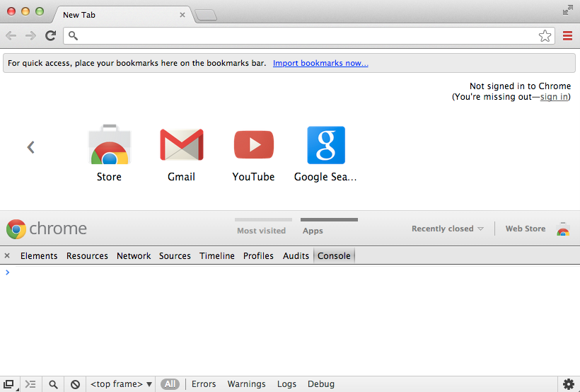This screenshot has width=580, height=392.
Task: Open the YouTube app
Action: pos(254,156)
